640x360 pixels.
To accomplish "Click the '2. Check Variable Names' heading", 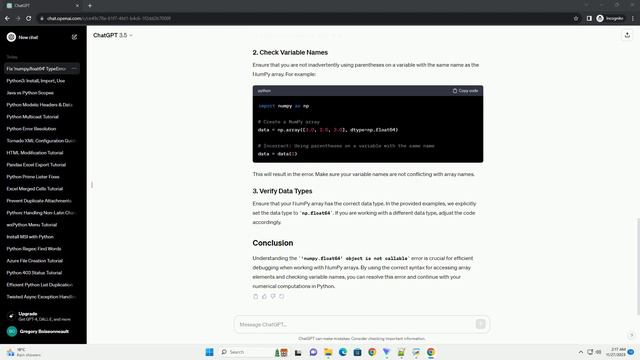I will coord(290,53).
